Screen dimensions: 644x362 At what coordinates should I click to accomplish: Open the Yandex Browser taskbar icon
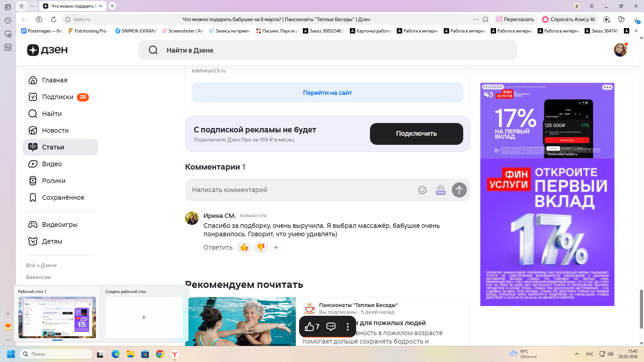pos(175,354)
